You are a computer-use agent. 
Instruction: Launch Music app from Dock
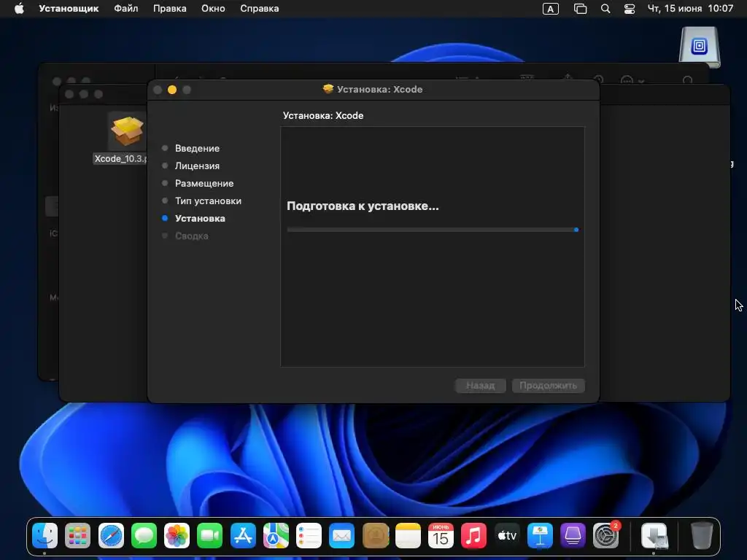(x=473, y=536)
